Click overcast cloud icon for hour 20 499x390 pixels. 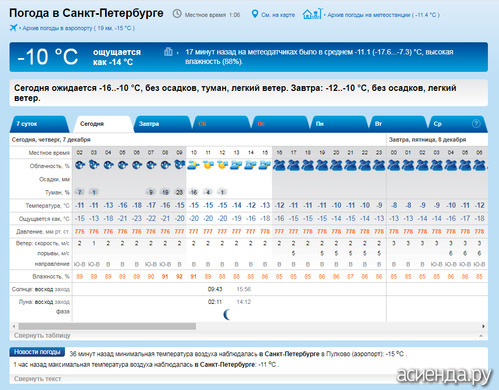[336, 165]
